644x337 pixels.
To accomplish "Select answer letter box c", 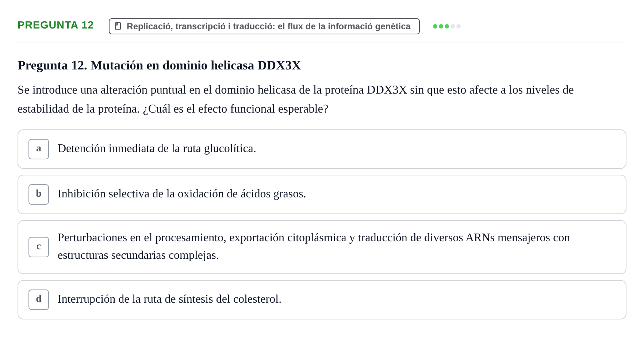I will pos(39,247).
